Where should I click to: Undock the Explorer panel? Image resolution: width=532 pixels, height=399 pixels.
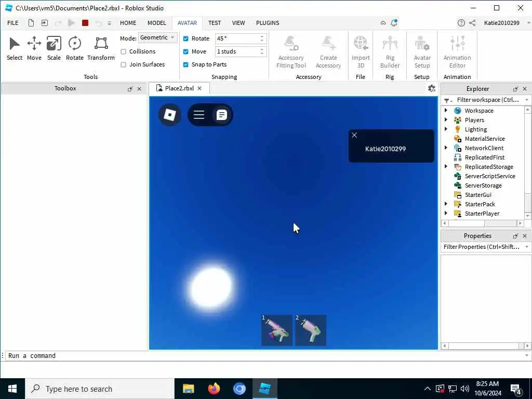(515, 89)
